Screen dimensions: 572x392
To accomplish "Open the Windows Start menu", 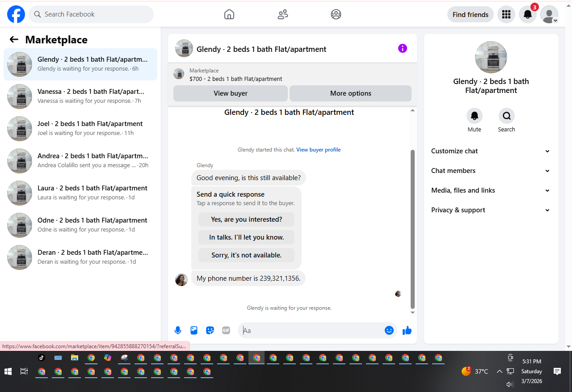I will click(8, 371).
